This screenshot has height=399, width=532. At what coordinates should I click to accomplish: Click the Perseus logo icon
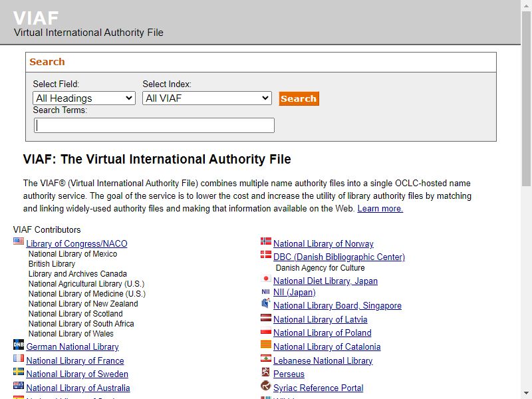pyautogui.click(x=265, y=372)
